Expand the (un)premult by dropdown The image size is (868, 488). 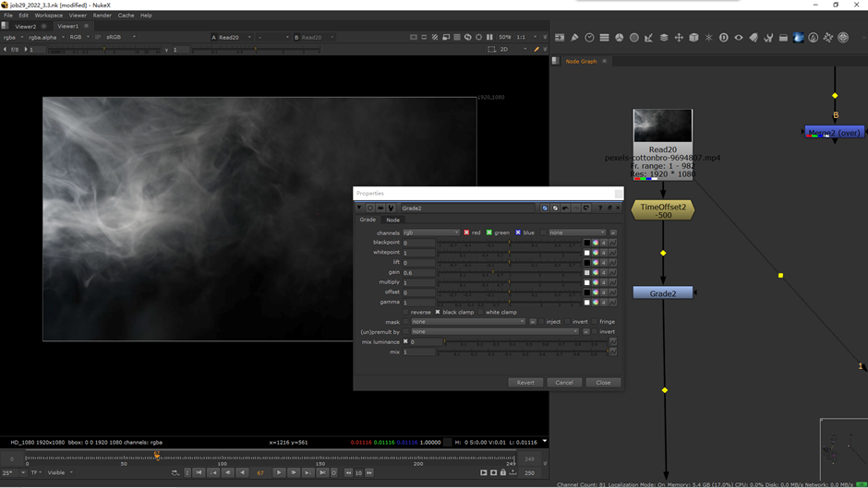495,331
